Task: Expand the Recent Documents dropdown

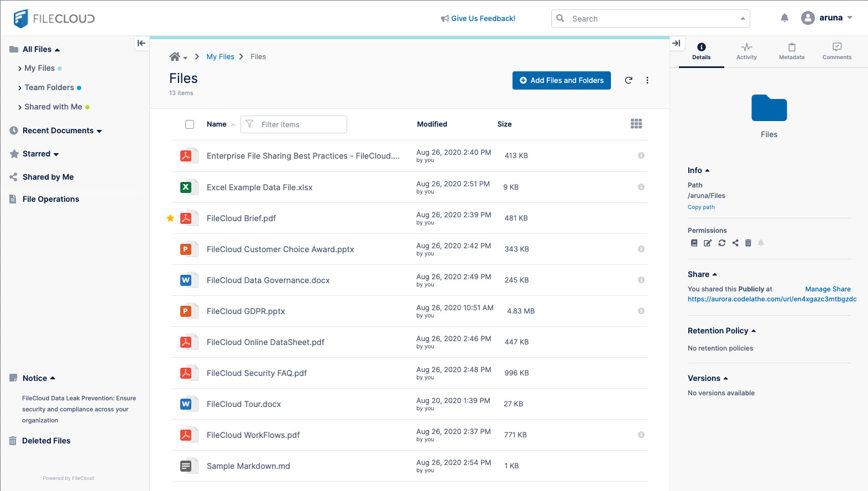Action: coord(100,131)
